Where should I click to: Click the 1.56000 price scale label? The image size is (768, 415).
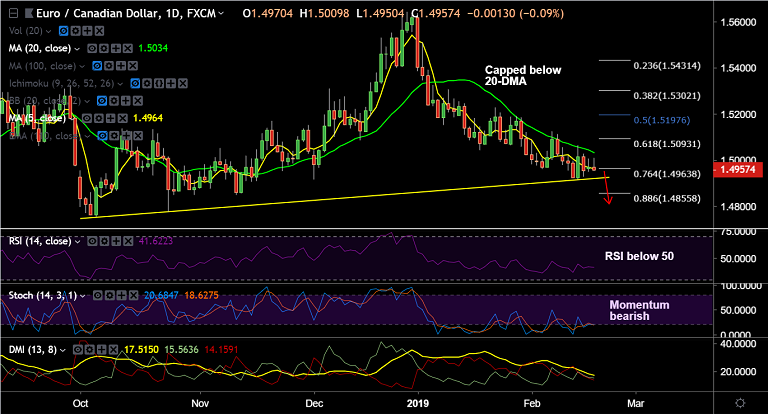738,22
